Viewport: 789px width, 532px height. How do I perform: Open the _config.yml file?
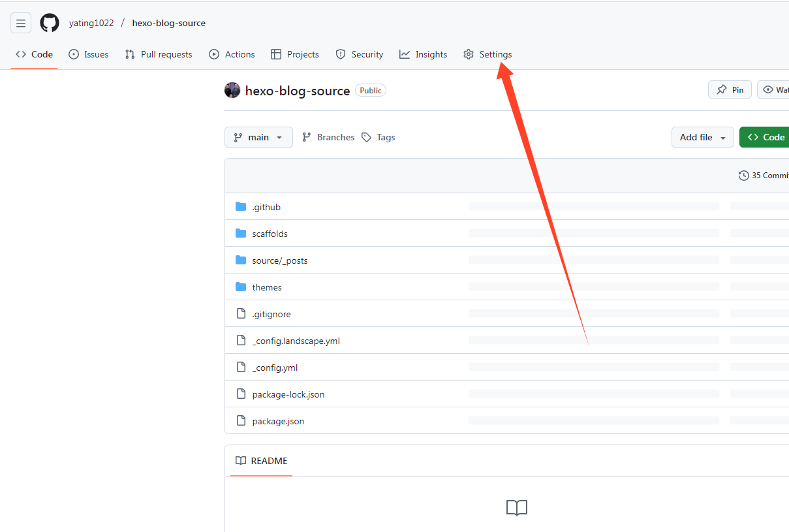coord(275,368)
